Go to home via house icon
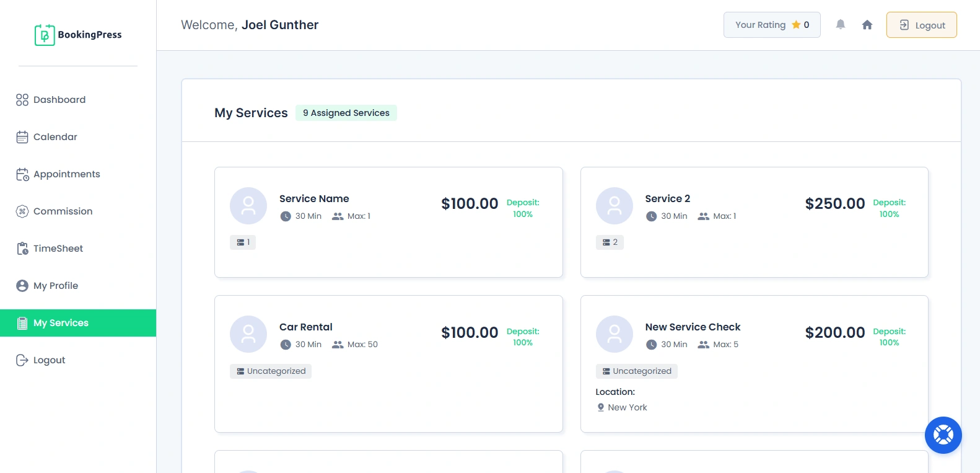Screen dimensions: 980x473 tap(867, 25)
